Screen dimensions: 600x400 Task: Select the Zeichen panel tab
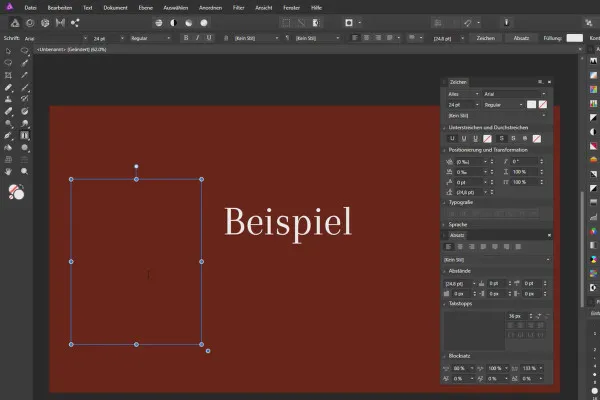(x=458, y=82)
